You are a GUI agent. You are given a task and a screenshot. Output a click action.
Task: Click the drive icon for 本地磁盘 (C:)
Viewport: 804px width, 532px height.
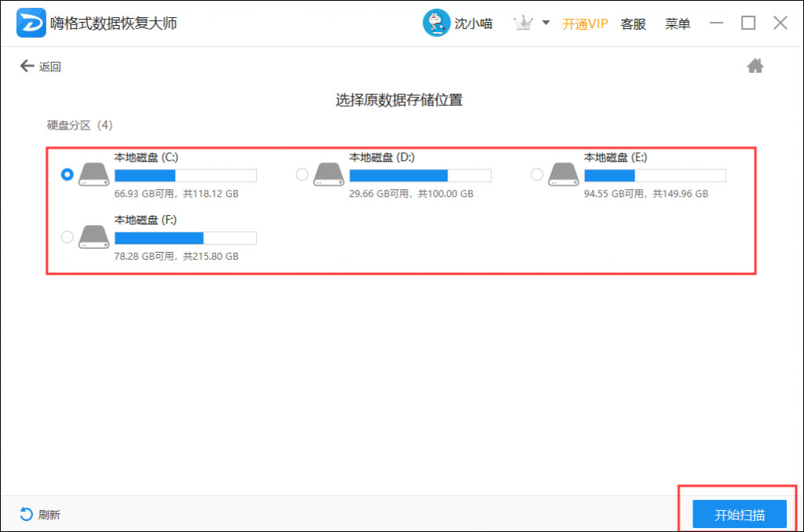pyautogui.click(x=93, y=174)
